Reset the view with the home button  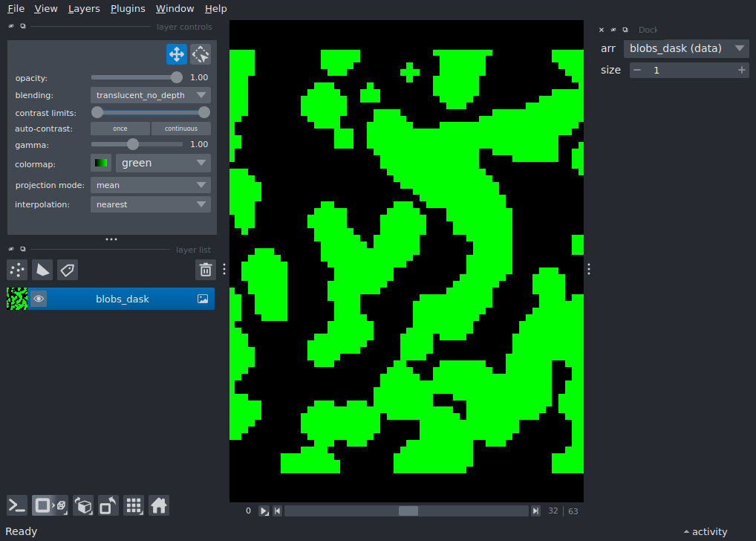pyautogui.click(x=159, y=505)
